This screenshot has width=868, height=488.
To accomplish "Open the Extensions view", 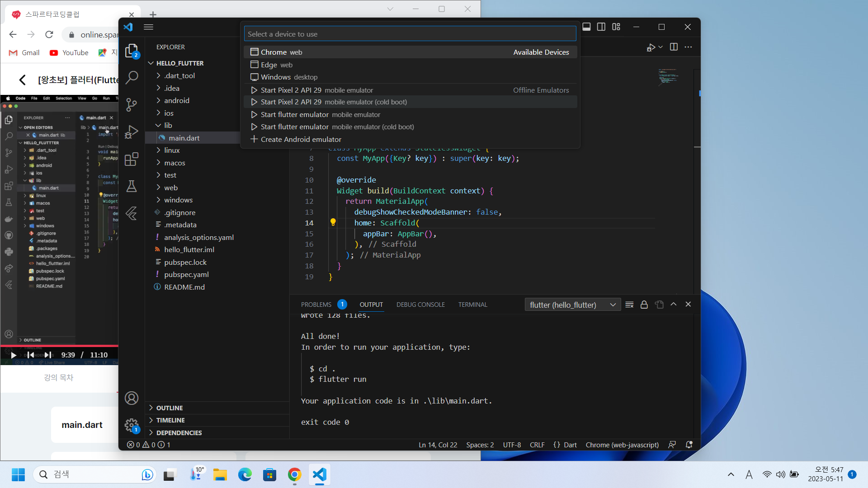I will [x=132, y=159].
